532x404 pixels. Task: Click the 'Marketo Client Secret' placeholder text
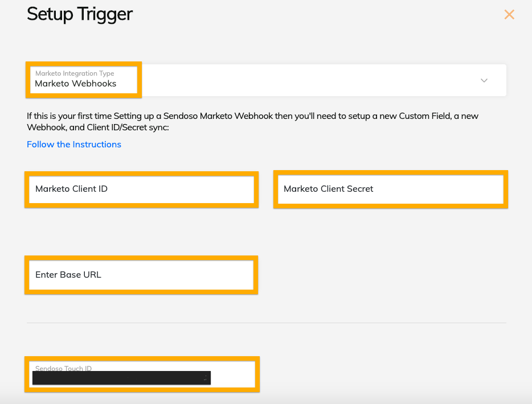click(x=329, y=189)
